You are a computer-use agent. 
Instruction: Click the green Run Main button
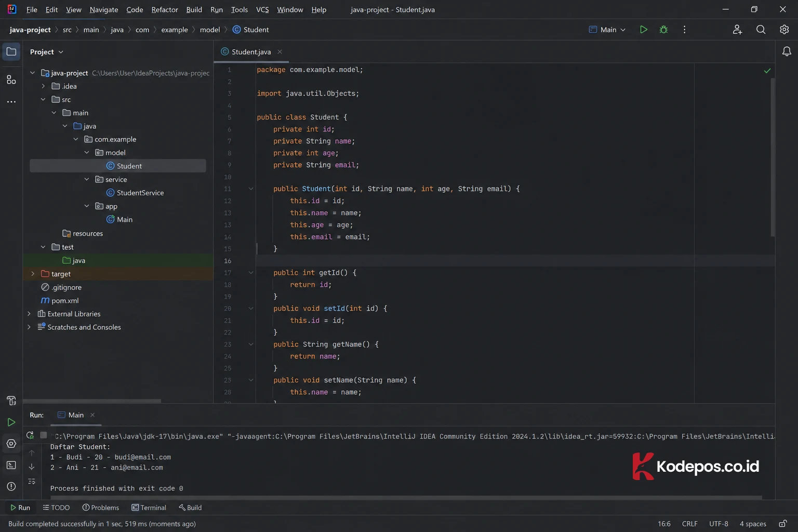(643, 30)
